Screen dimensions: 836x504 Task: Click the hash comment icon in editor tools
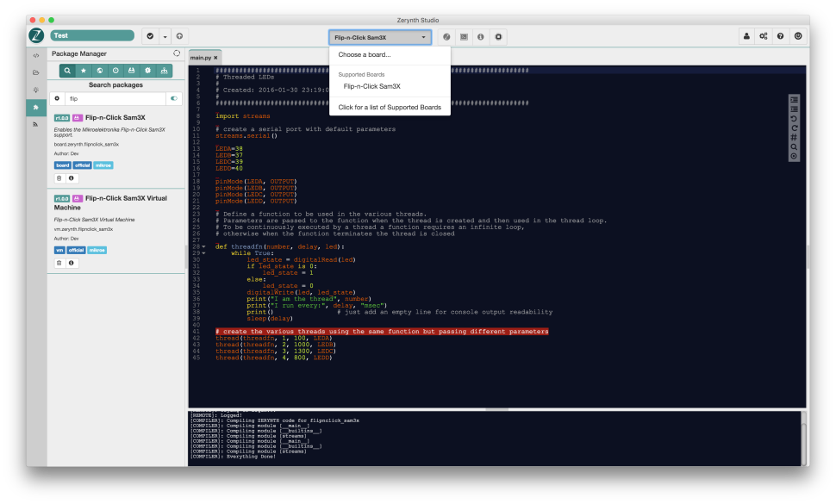click(x=794, y=138)
